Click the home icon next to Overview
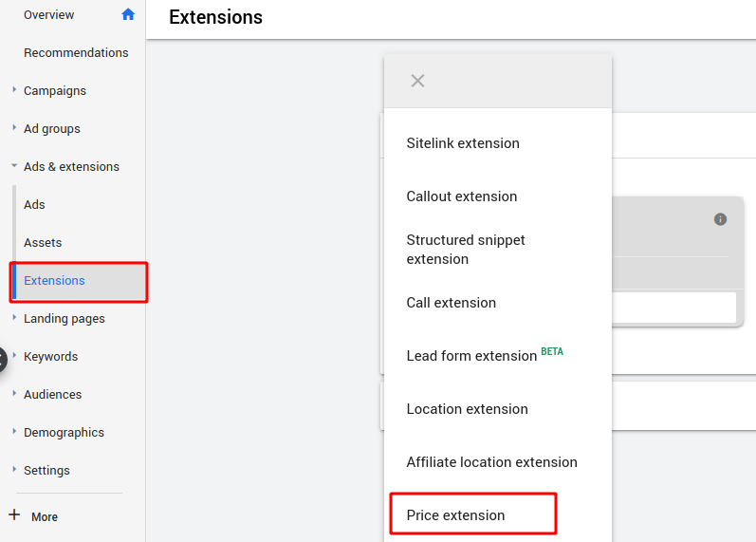The height and width of the screenshot is (542, 756). tap(128, 14)
